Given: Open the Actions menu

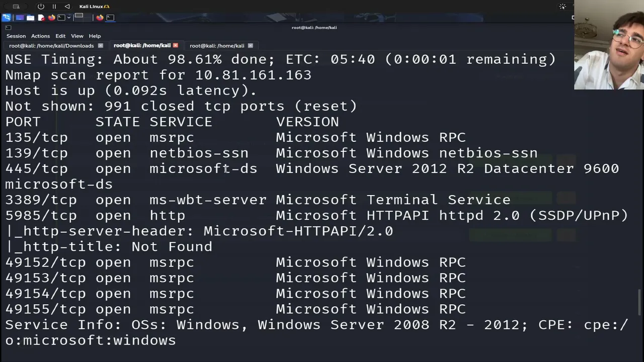Looking at the screenshot, I should point(40,36).
